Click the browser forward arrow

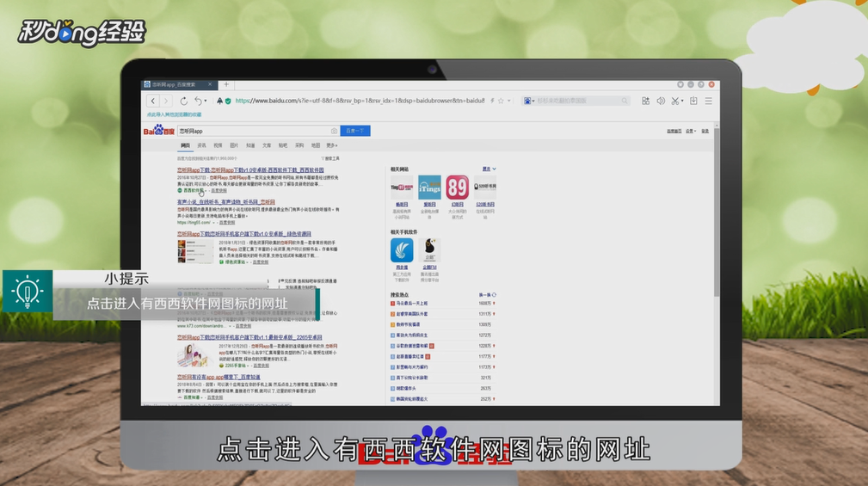click(x=165, y=101)
